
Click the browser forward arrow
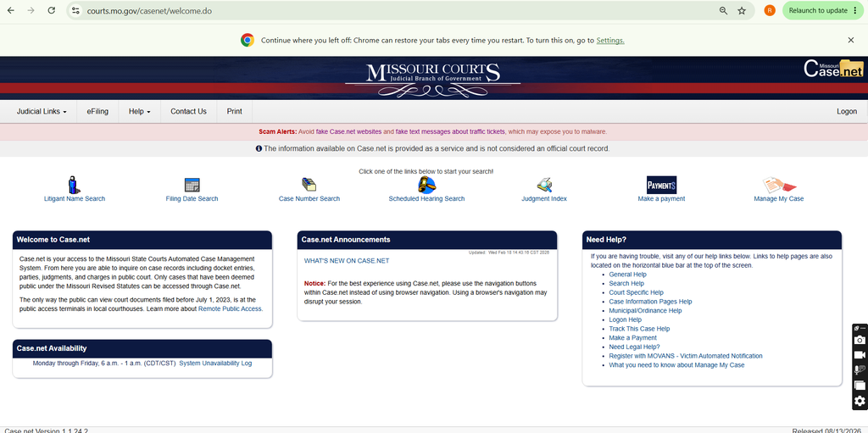point(31,10)
